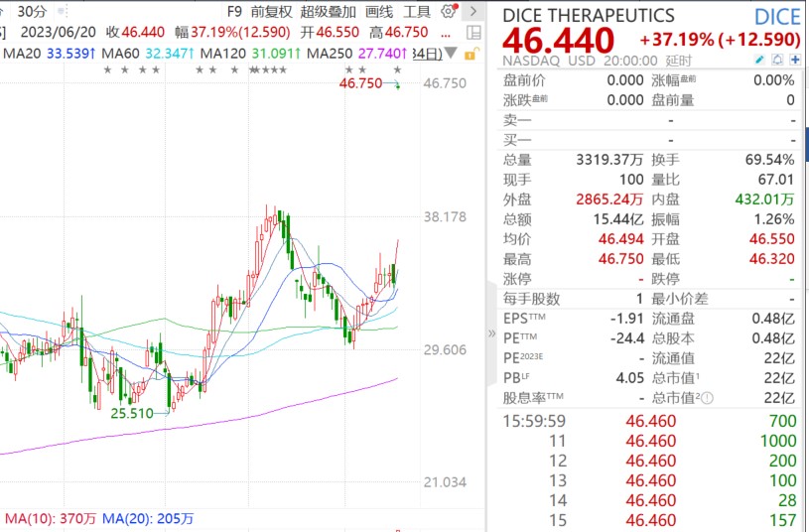Image resolution: width=809 pixels, height=532 pixels.
Task: Click the PB LF value 4.05
Action: [630, 378]
